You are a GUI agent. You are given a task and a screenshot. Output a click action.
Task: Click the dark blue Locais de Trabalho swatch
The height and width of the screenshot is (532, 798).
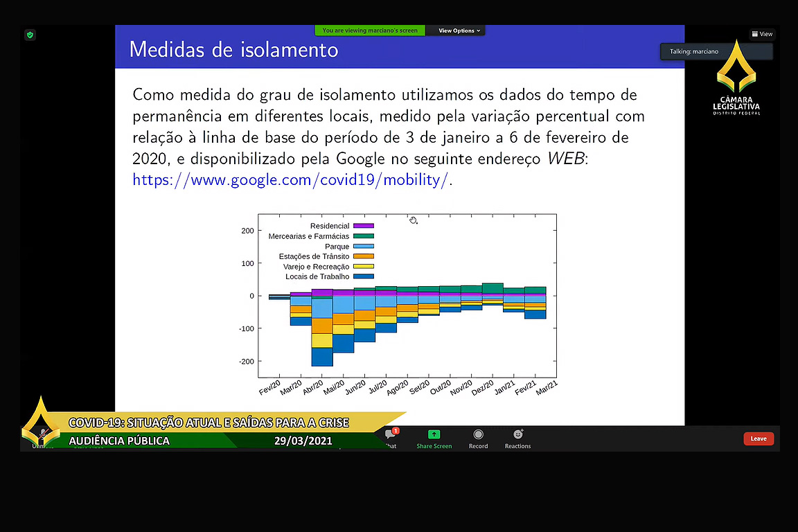[364, 276]
